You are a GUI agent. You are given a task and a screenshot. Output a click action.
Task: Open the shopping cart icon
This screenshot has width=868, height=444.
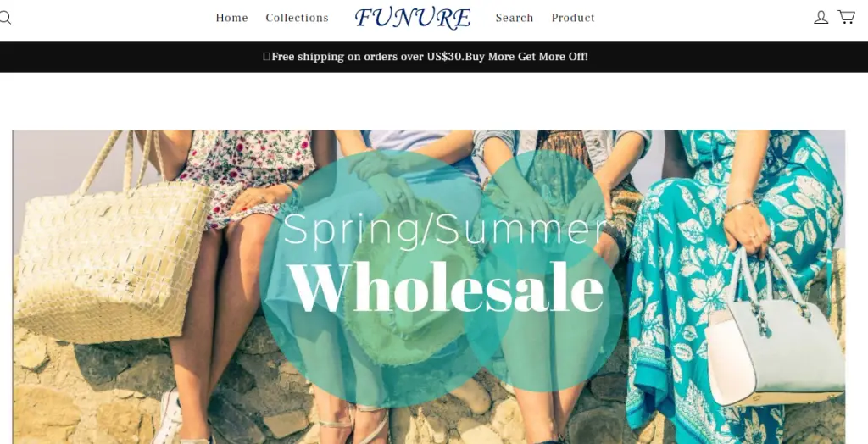point(847,17)
